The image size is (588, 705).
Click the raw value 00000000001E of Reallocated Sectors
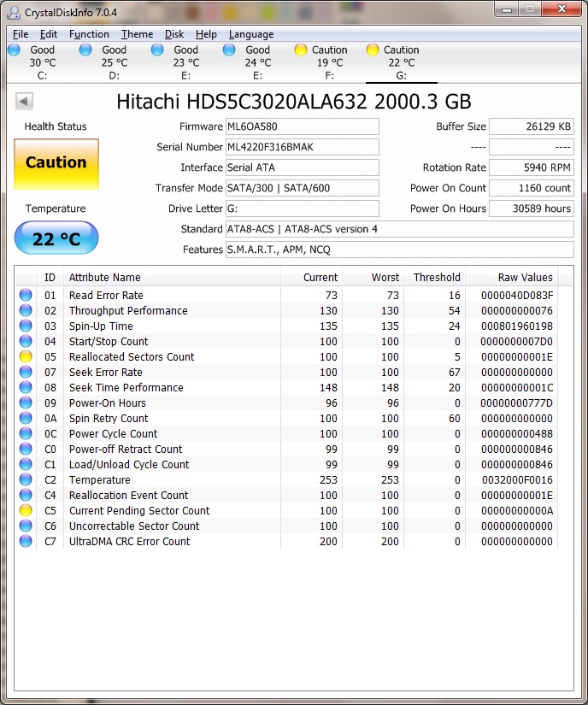[517, 357]
